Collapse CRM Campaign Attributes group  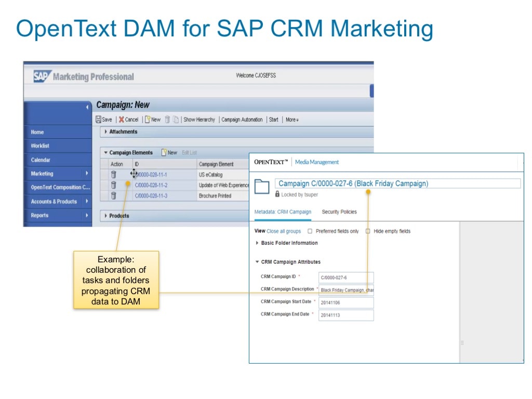click(x=257, y=262)
